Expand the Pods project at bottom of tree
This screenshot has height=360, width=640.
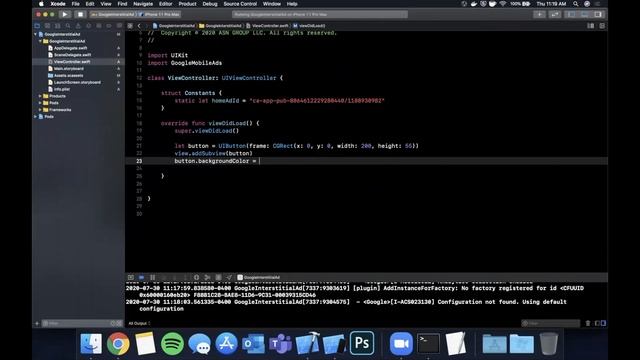(36, 116)
